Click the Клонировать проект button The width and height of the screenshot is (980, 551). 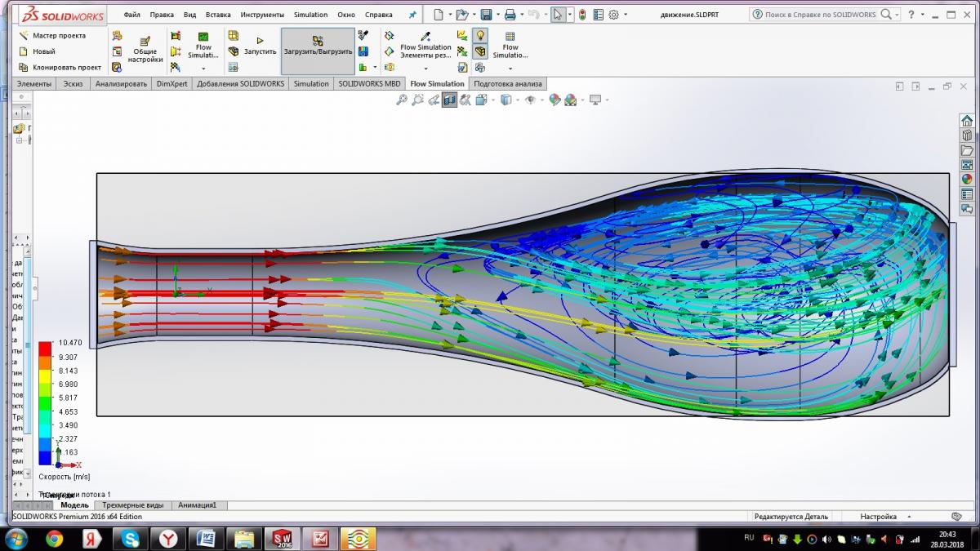tap(60, 67)
